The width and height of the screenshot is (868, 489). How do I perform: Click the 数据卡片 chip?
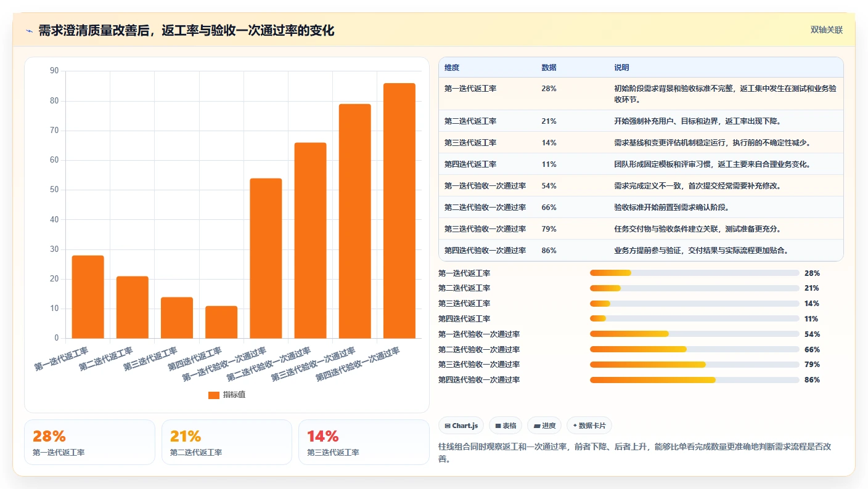pyautogui.click(x=589, y=426)
